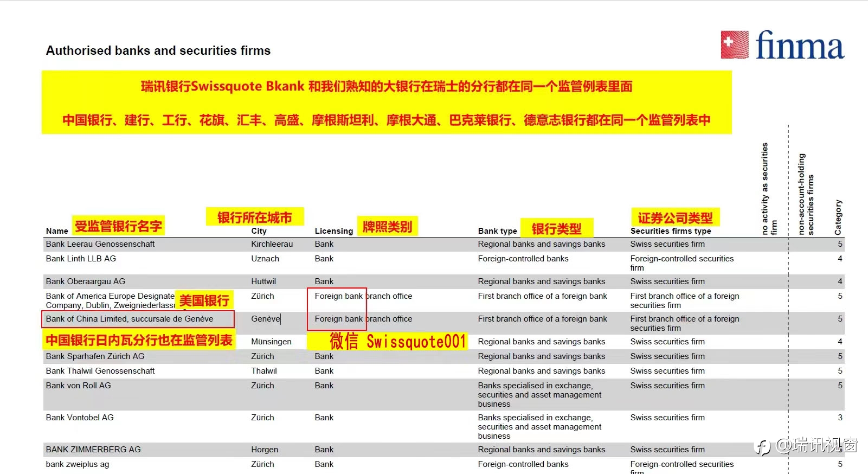Click Bank of America's 'Foreign bank branch office' cell

(x=363, y=296)
